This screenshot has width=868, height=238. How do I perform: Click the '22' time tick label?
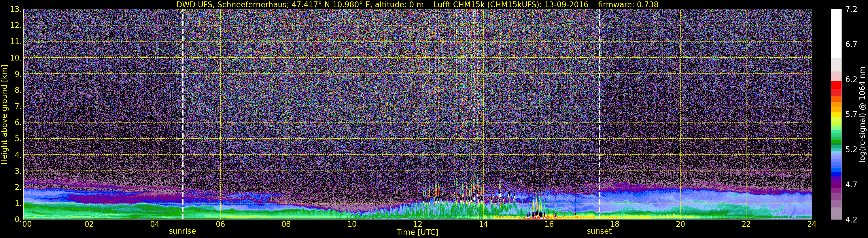coord(746,224)
